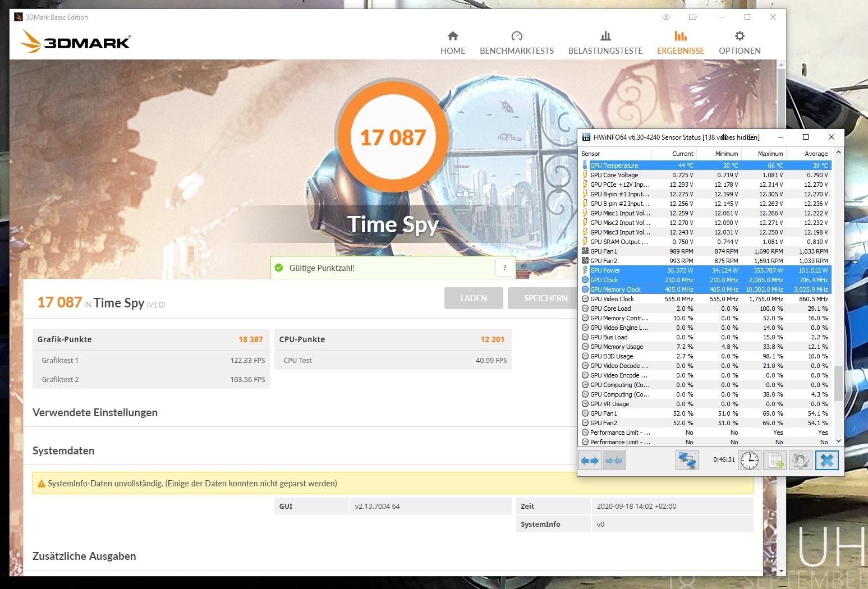Reset HWiNFO sensor clock timer icon
The image size is (868, 589).
click(749, 461)
